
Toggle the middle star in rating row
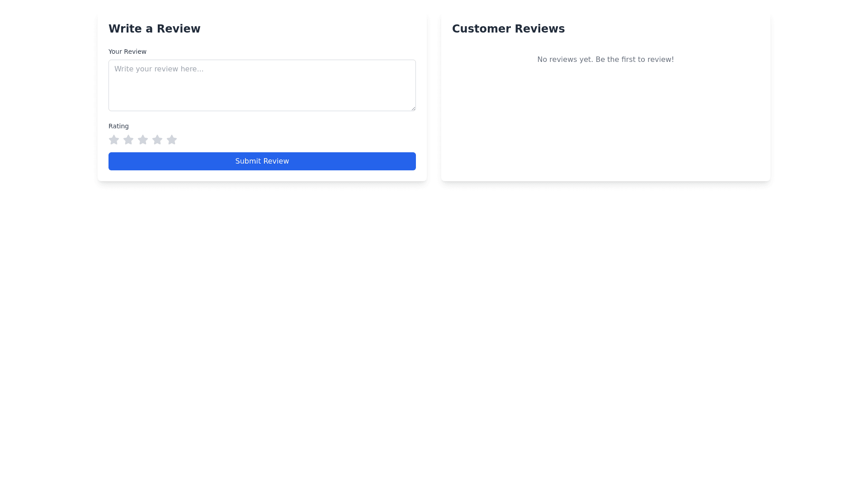point(143,140)
